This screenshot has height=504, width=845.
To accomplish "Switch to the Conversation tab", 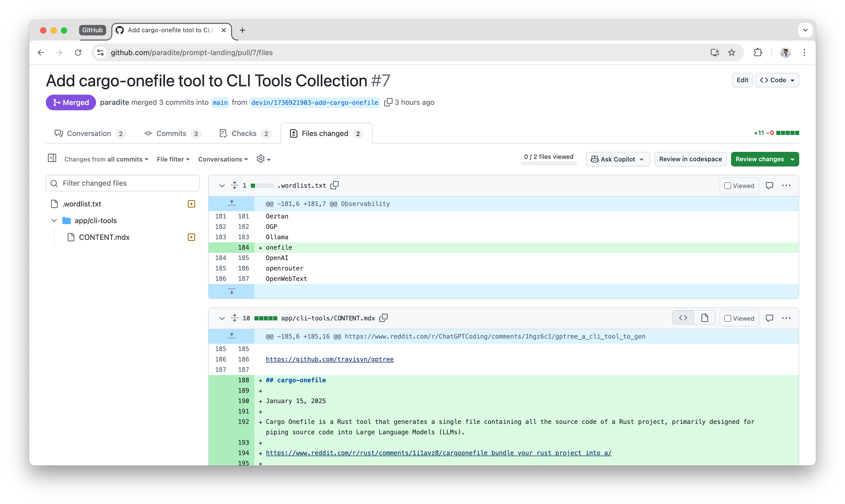I will pyautogui.click(x=89, y=133).
